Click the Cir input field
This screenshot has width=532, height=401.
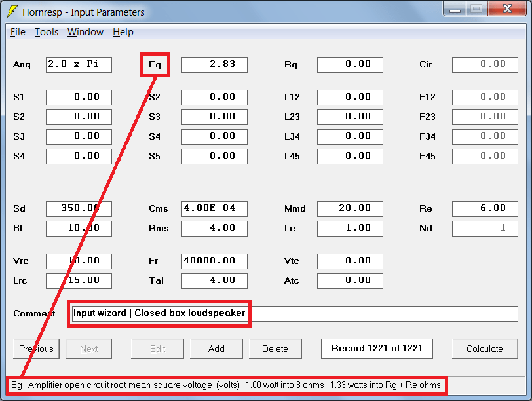tap(485, 64)
